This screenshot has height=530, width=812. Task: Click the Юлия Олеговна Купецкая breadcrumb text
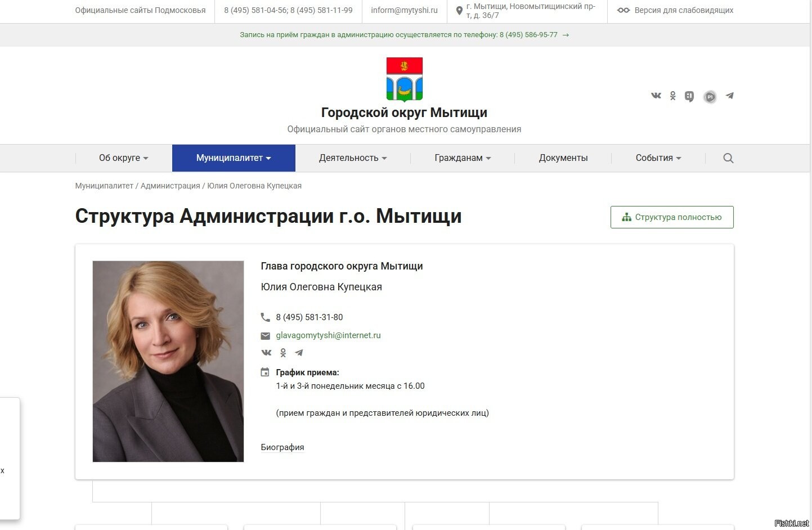(254, 186)
